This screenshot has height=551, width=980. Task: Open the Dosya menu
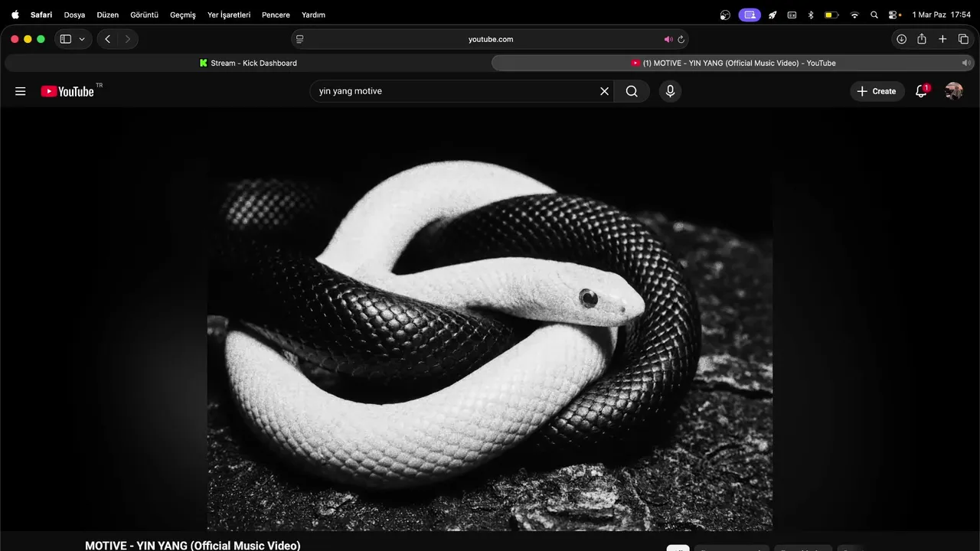tap(74, 15)
